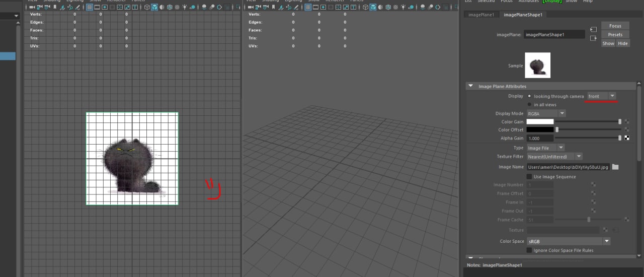This screenshot has height=277, width=644.
Task: Click the Hide button
Action: (623, 43)
